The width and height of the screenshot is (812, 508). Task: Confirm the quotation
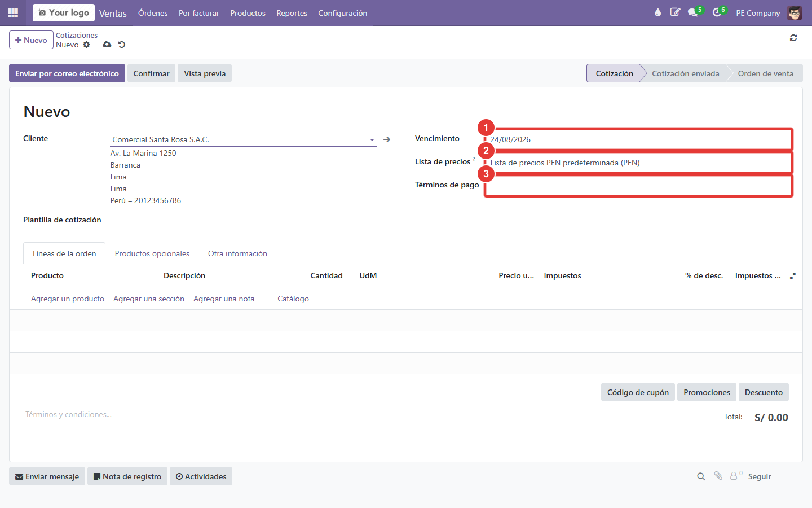coord(151,73)
